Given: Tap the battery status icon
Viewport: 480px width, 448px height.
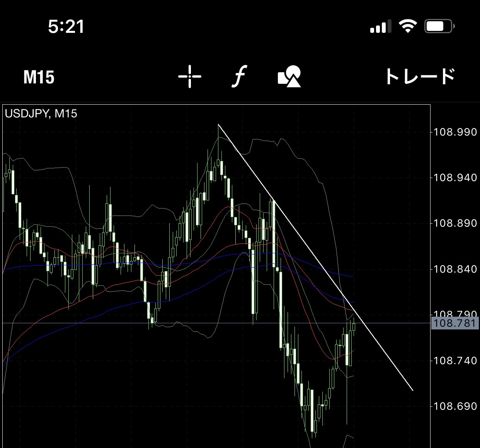Looking at the screenshot, I should point(439,26).
